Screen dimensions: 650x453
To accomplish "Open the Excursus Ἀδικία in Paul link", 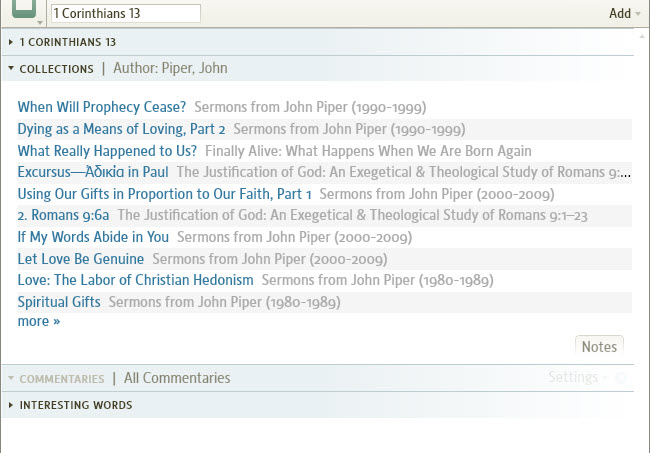I will click(93, 172).
